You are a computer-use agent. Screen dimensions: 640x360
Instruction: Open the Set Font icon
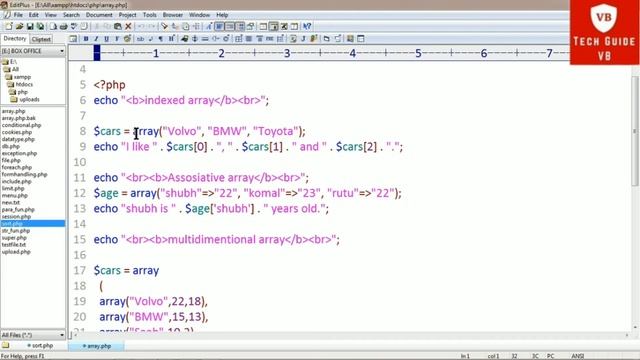pos(209,27)
